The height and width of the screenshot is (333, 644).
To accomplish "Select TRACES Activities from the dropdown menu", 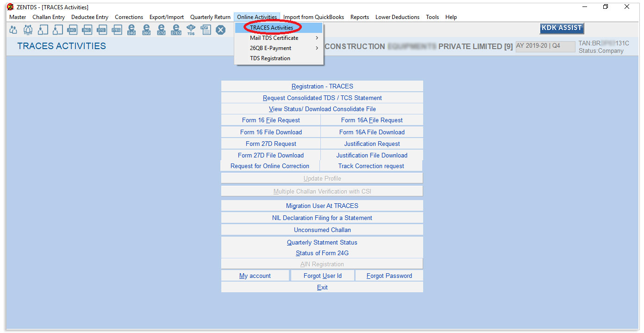I will (x=279, y=28).
